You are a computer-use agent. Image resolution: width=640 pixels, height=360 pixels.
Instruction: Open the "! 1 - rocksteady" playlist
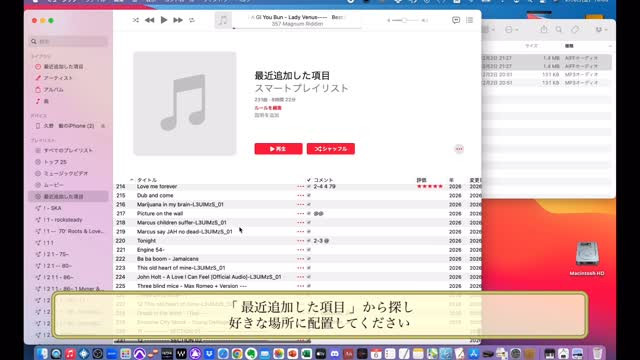62,220
